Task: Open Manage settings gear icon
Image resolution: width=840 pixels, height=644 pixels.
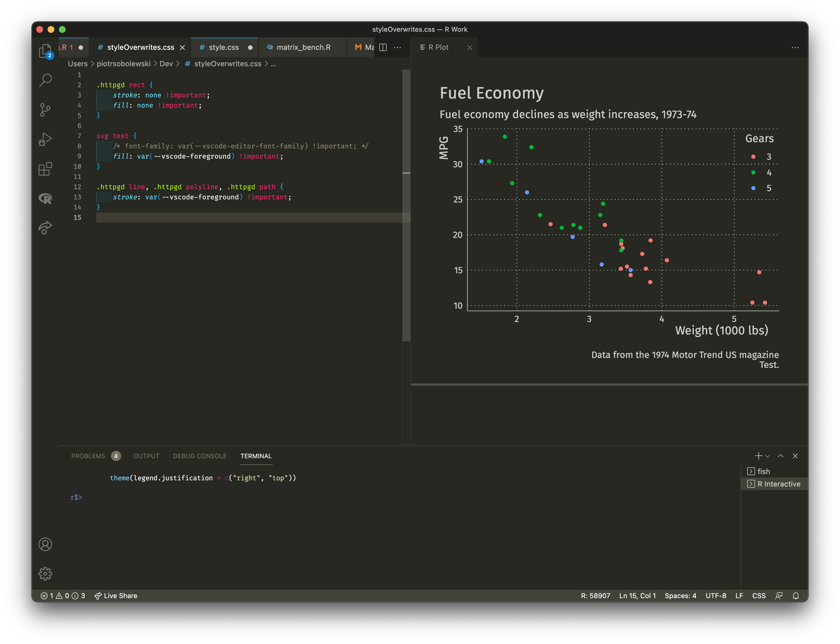Action: 45,573
